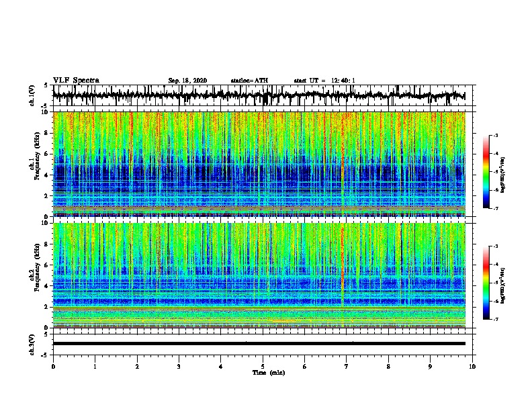The height and width of the screenshot is (411, 532).
Task: Click the "ch.3(V)" axis label
Action: tap(32, 345)
